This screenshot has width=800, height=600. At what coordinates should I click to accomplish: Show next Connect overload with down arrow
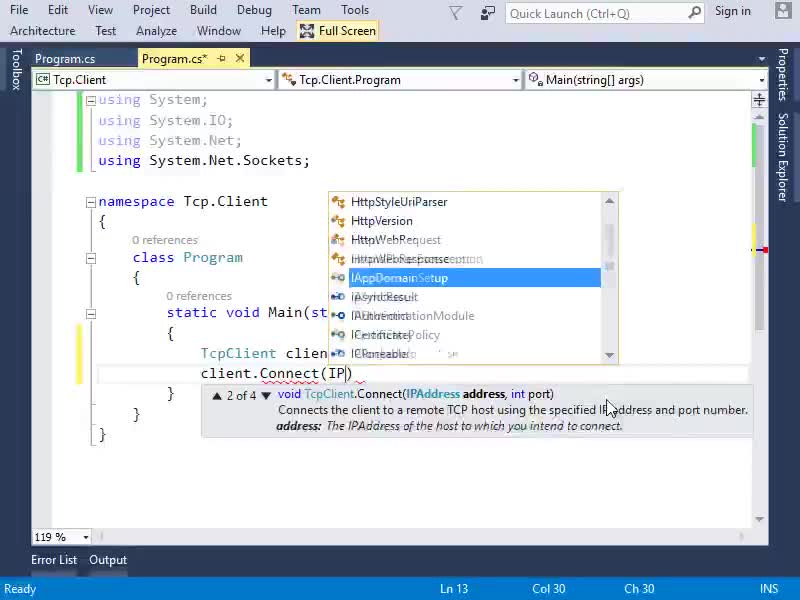tap(266, 395)
